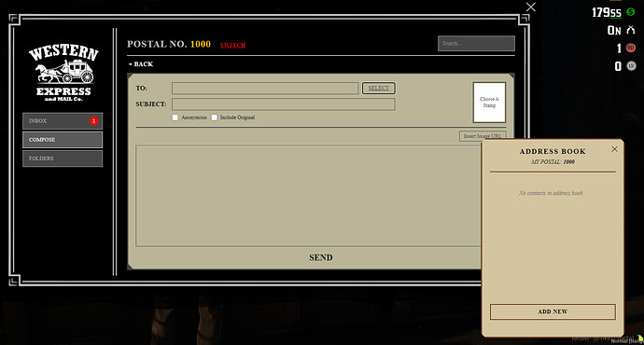644x345 pixels.
Task: Open the Inbox folder
Action: [63, 121]
